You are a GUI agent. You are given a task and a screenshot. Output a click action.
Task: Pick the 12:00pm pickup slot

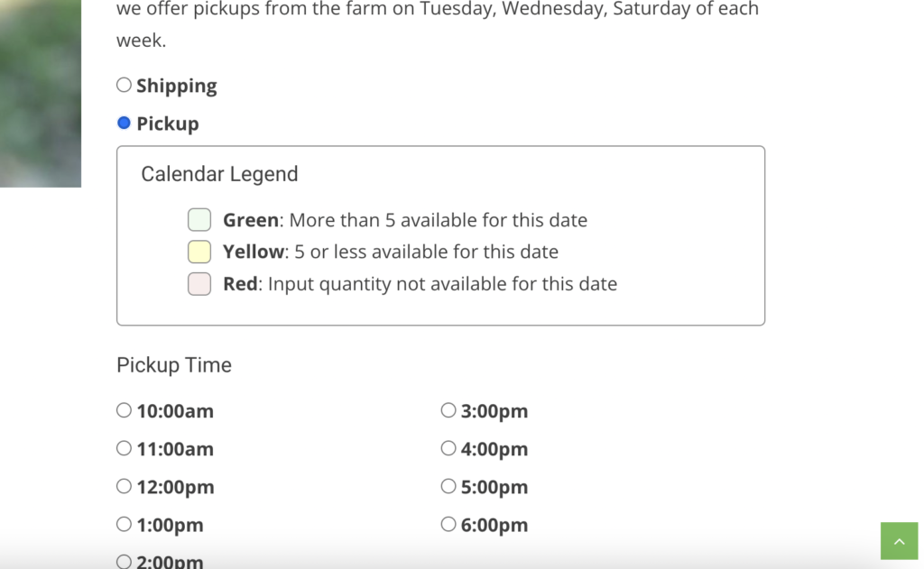(x=125, y=487)
